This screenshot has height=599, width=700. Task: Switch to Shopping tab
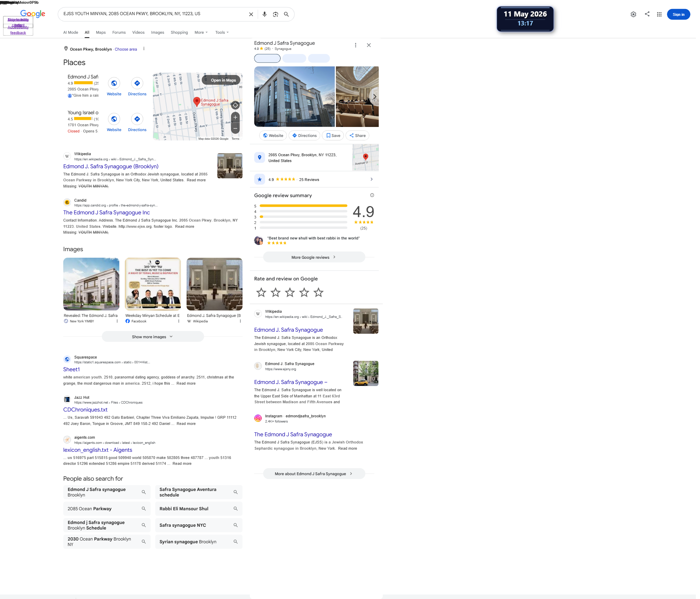coord(179,32)
